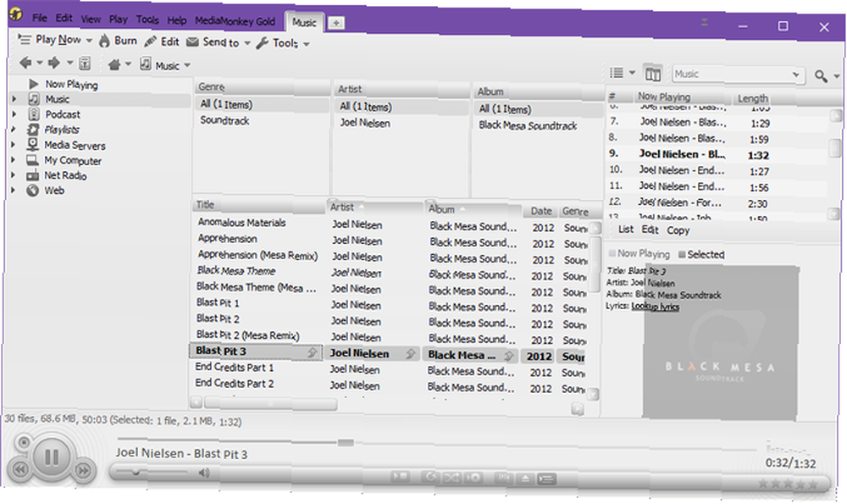Add a new tab with plus button
Image resolution: width=847 pixels, height=504 pixels.
(336, 23)
